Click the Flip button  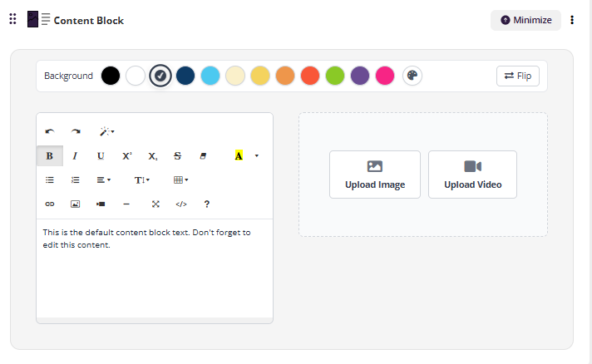pos(517,76)
